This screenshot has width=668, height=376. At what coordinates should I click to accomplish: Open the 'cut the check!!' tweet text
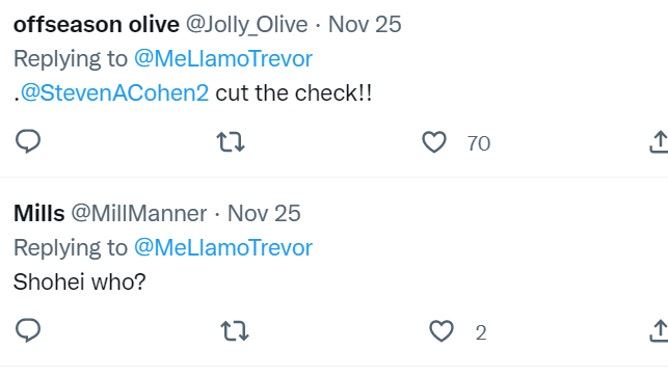294,93
